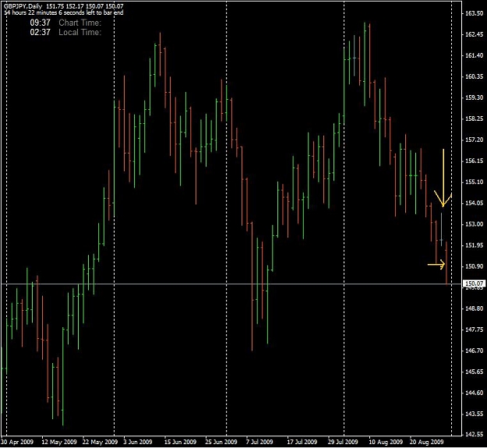Click the '10 Aug 2009' date label
487x448 pixels.
coord(386,442)
